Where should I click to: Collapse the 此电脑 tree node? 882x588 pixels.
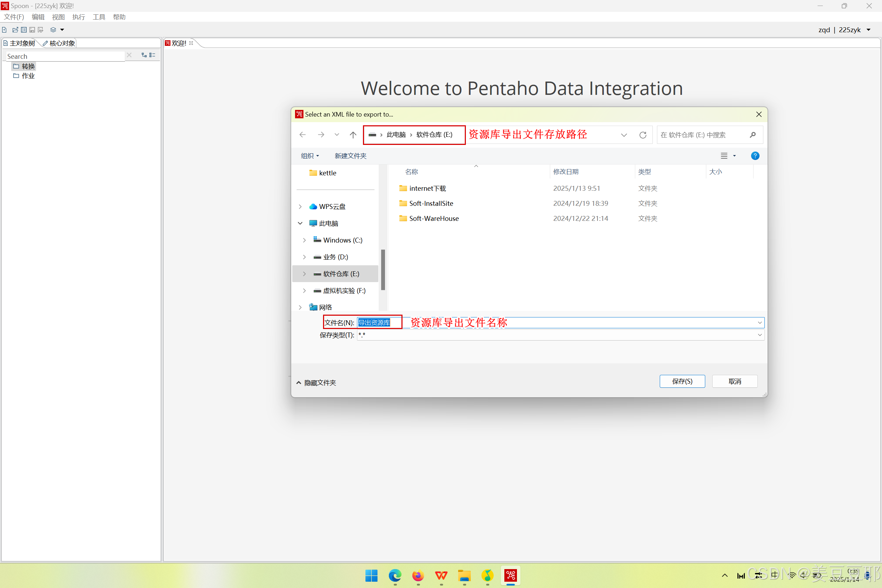(300, 224)
